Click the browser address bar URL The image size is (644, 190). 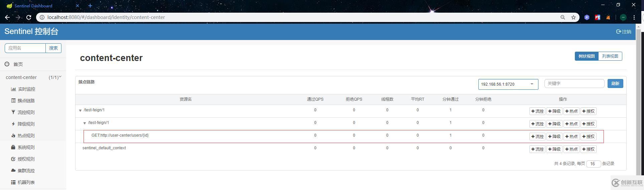click(x=106, y=17)
